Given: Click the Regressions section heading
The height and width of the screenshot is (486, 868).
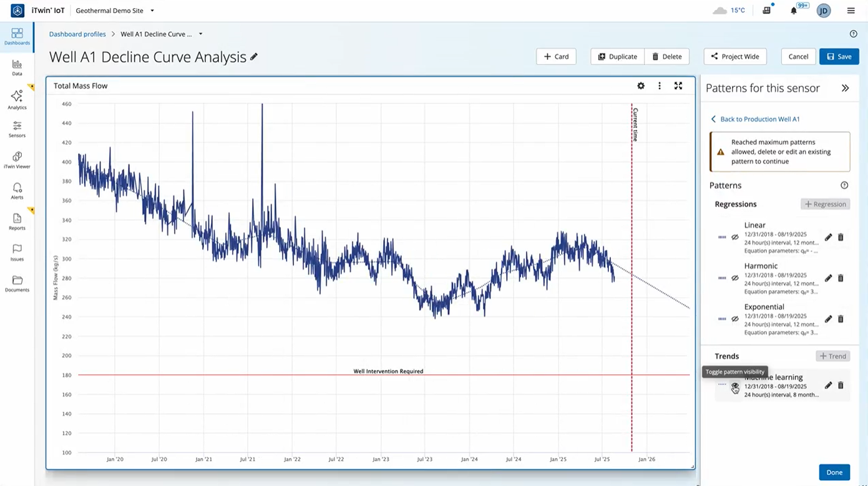Looking at the screenshot, I should pyautogui.click(x=736, y=204).
